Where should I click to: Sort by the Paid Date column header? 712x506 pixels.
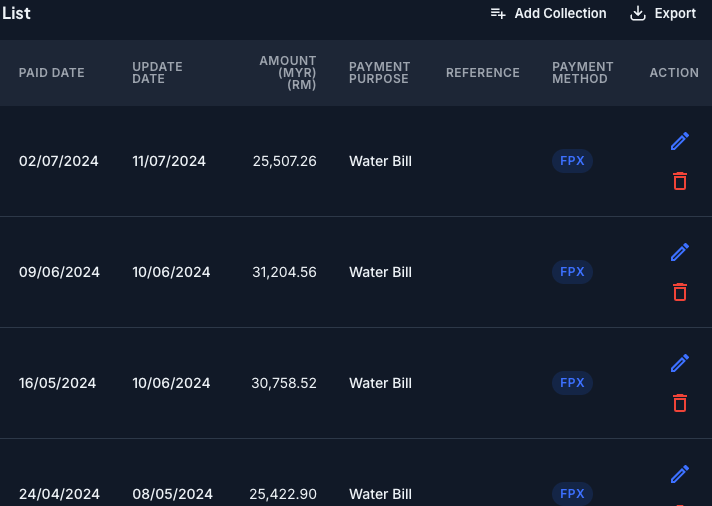pyautogui.click(x=52, y=73)
